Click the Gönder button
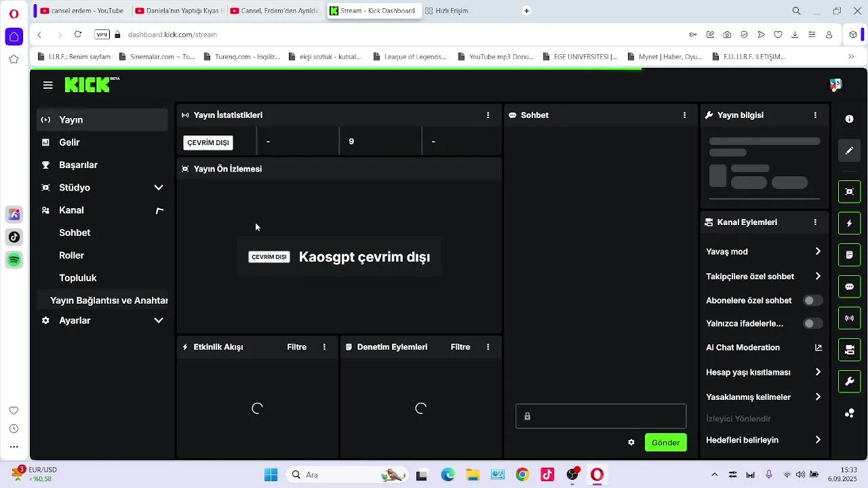This screenshot has width=868, height=488. click(x=665, y=443)
